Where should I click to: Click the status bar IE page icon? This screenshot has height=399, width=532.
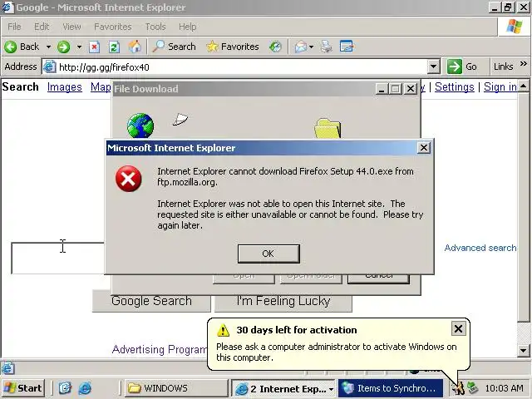click(7, 368)
